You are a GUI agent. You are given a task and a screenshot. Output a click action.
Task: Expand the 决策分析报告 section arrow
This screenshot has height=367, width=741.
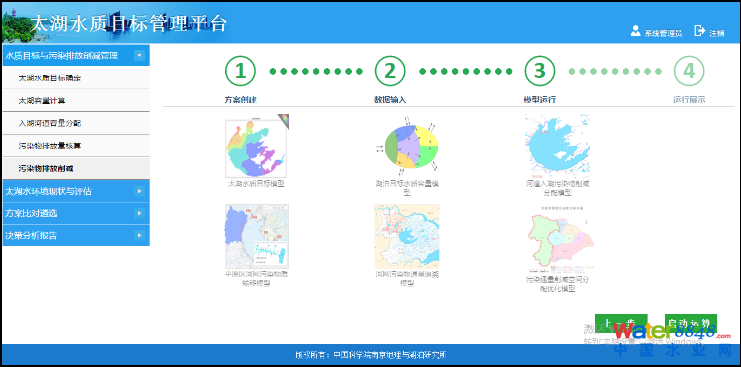[x=139, y=235]
